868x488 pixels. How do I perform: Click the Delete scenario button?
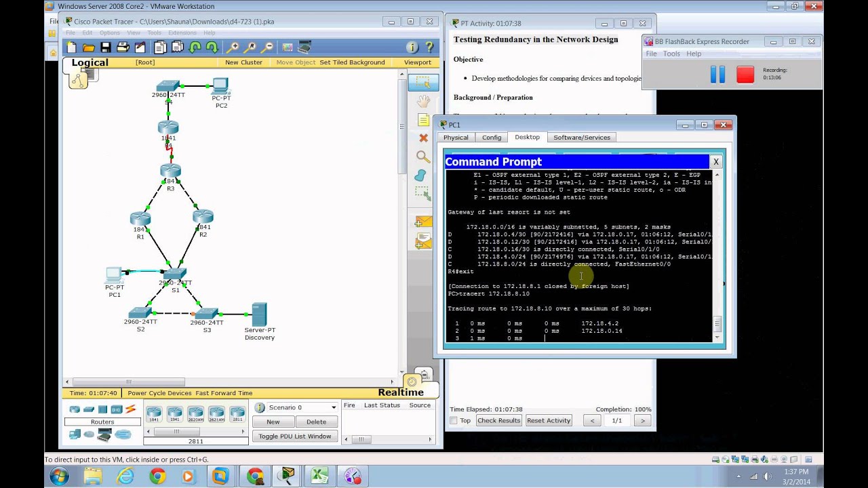click(x=316, y=422)
